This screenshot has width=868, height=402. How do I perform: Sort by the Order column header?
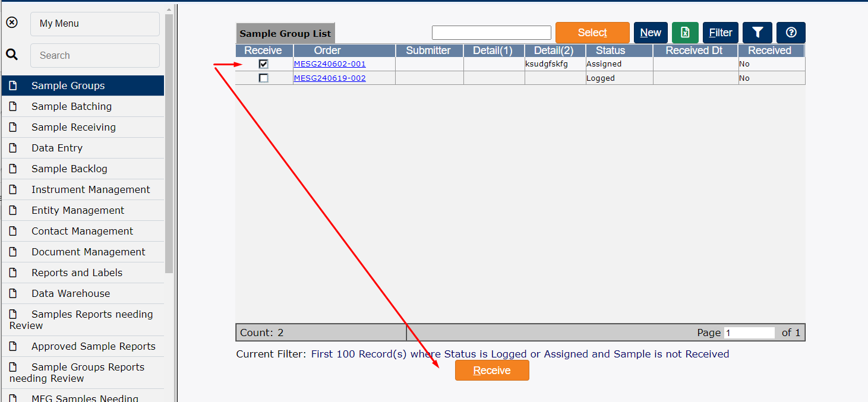327,50
